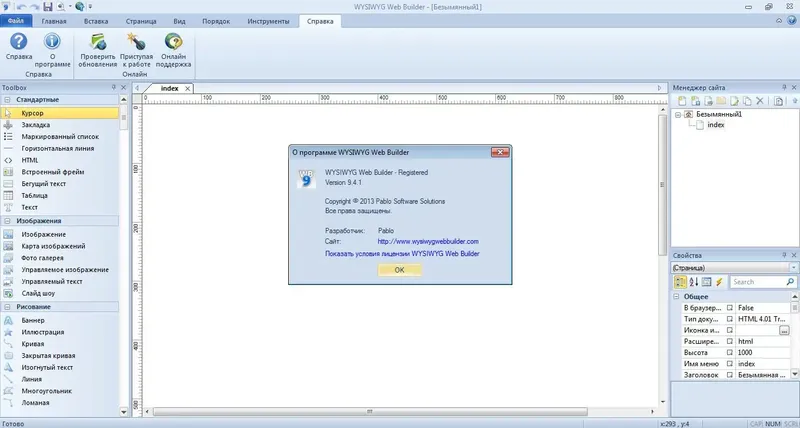Switch to the Вставка ribbon tab

[96, 21]
